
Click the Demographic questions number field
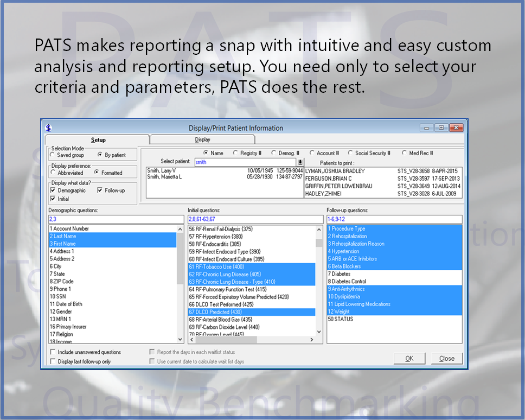click(x=116, y=219)
